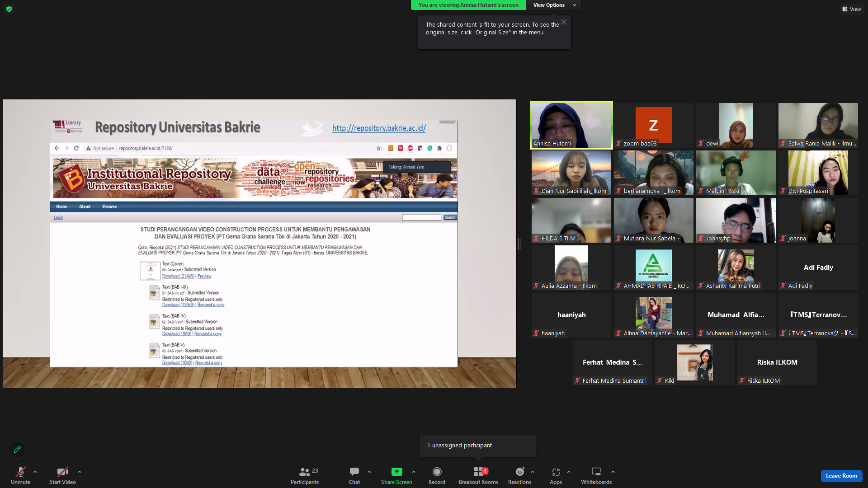Select berliana nova's video tile

coord(654,173)
